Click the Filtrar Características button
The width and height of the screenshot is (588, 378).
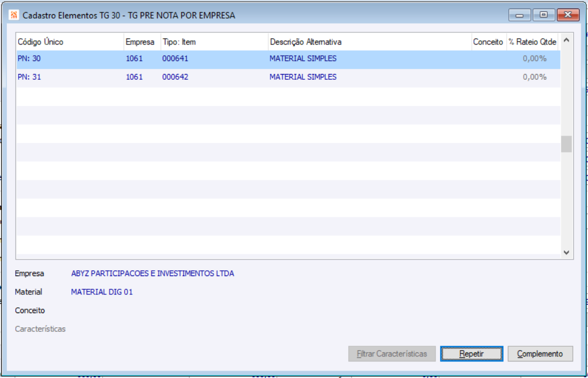click(x=392, y=354)
